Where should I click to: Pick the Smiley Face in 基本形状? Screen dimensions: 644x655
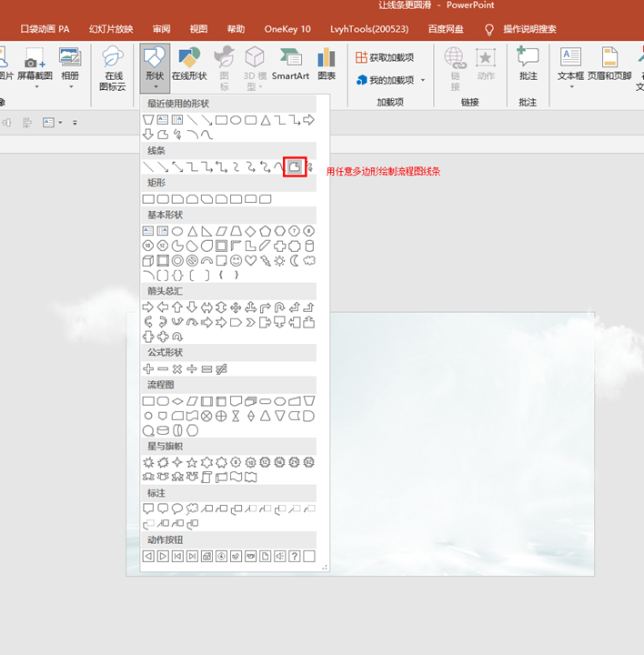236,261
